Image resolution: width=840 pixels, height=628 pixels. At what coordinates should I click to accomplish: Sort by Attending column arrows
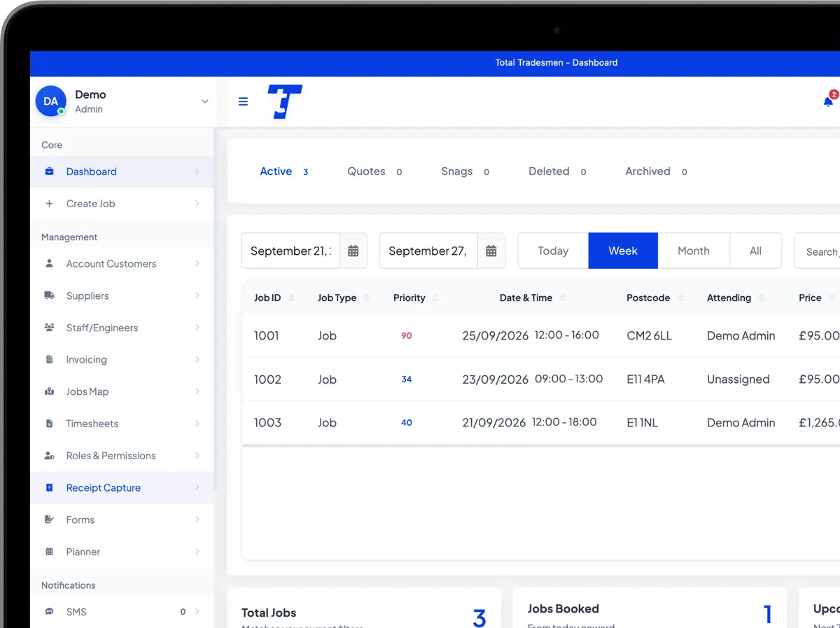click(x=762, y=298)
